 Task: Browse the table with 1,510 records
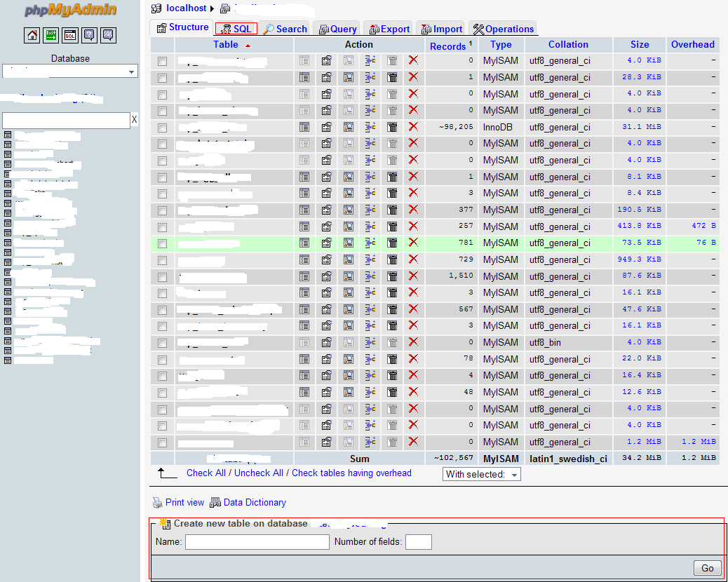[304, 276]
